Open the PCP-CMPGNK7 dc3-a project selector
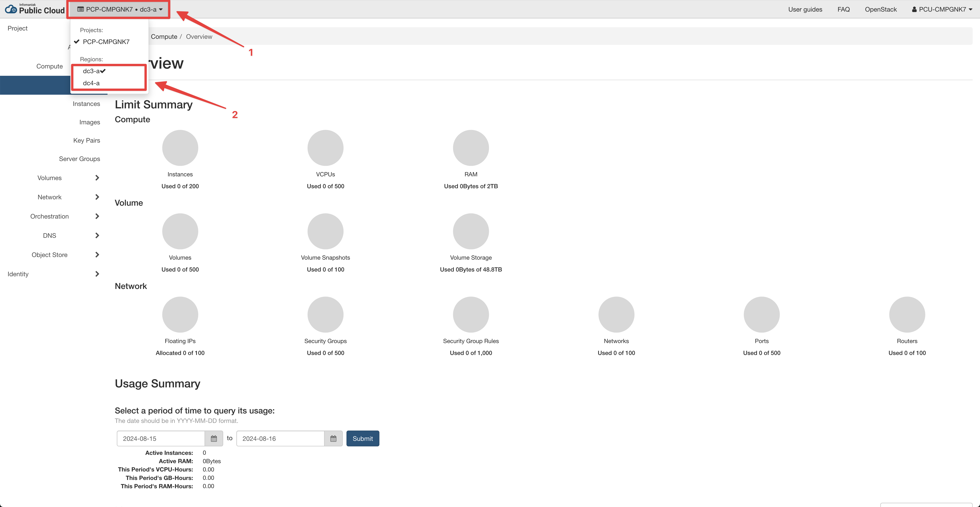This screenshot has height=507, width=980. point(120,9)
